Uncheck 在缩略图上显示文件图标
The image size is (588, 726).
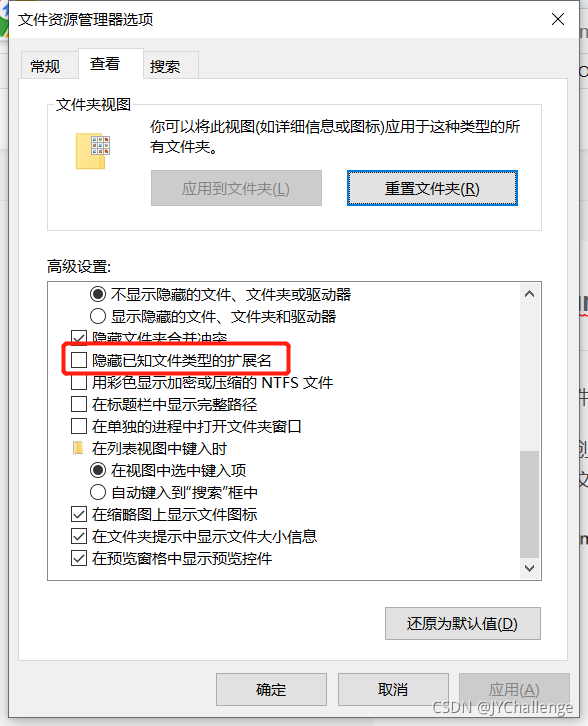79,514
